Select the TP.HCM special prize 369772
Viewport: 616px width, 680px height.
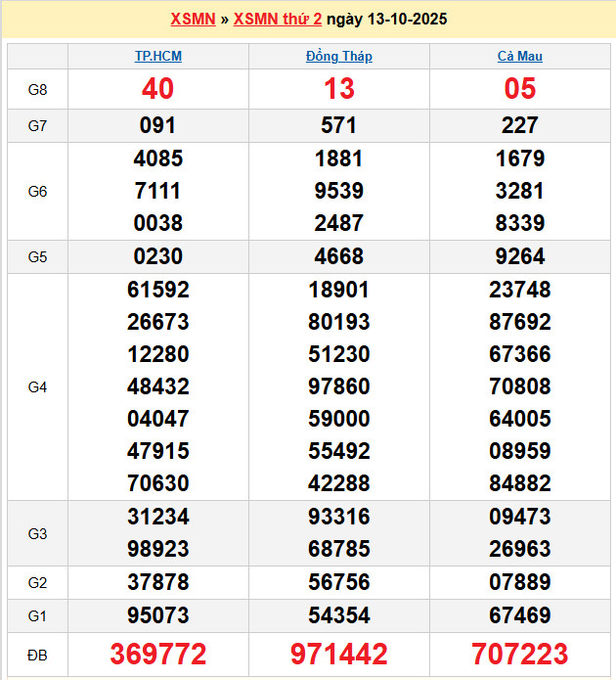[x=158, y=655]
